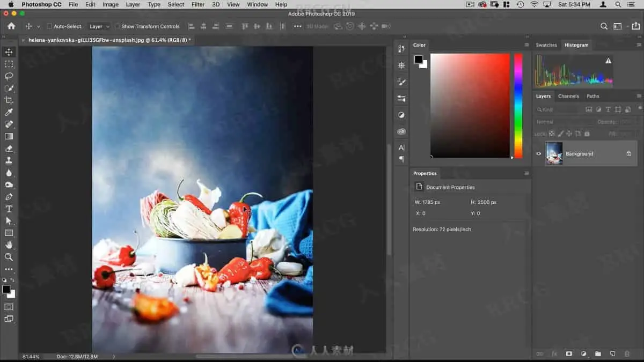This screenshot has height=362, width=644.
Task: Toggle Lock image pixels brush icon
Action: pos(560,134)
